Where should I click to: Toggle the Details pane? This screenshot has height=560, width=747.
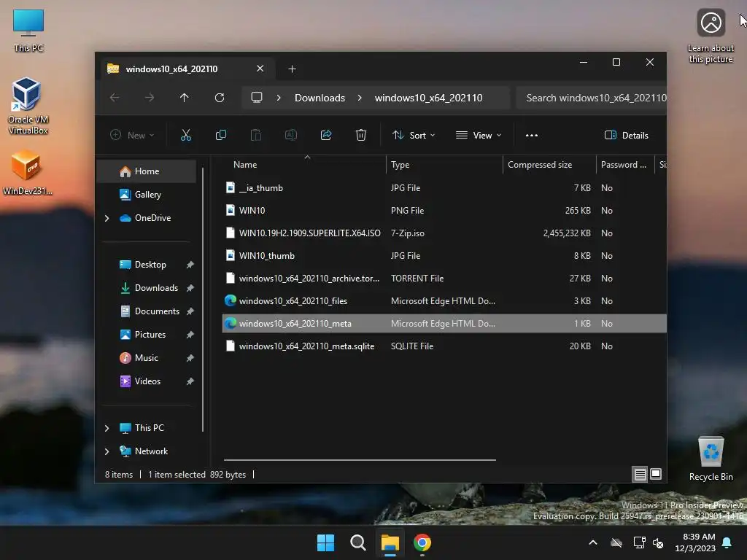tap(626, 135)
